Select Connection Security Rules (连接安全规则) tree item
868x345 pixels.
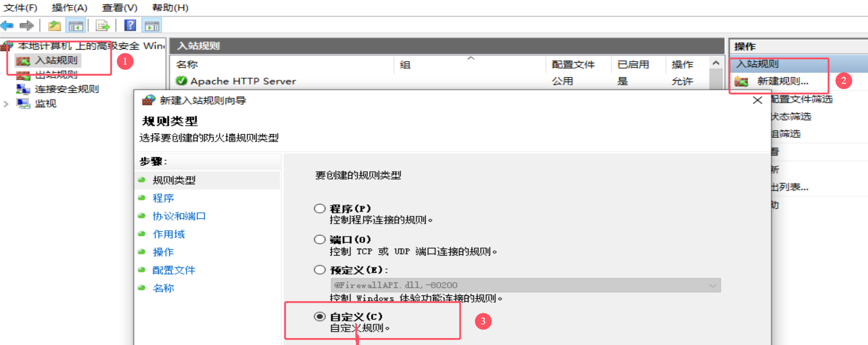click(67, 89)
